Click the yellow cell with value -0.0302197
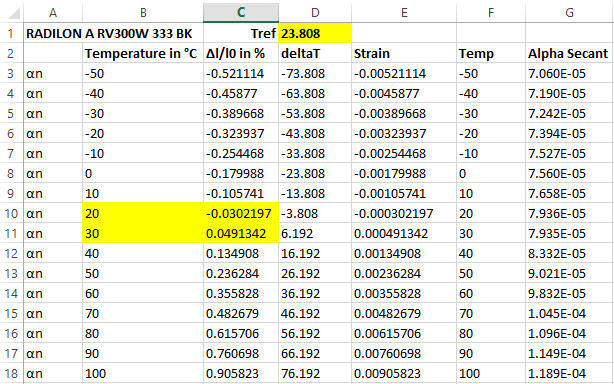Viewport: 614px width, 384px height. pos(241,213)
